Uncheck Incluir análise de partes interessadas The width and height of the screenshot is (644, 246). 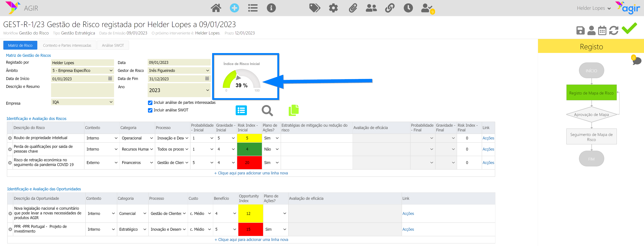click(150, 103)
